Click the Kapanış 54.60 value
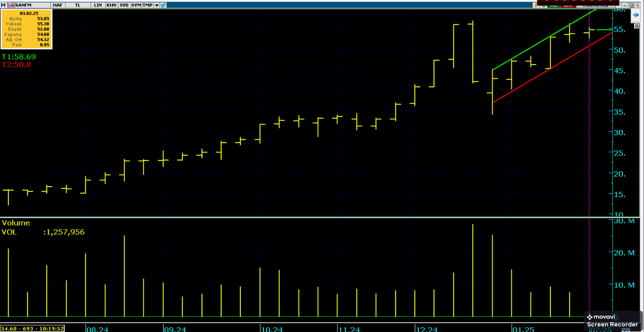644x332 pixels. pos(43,35)
